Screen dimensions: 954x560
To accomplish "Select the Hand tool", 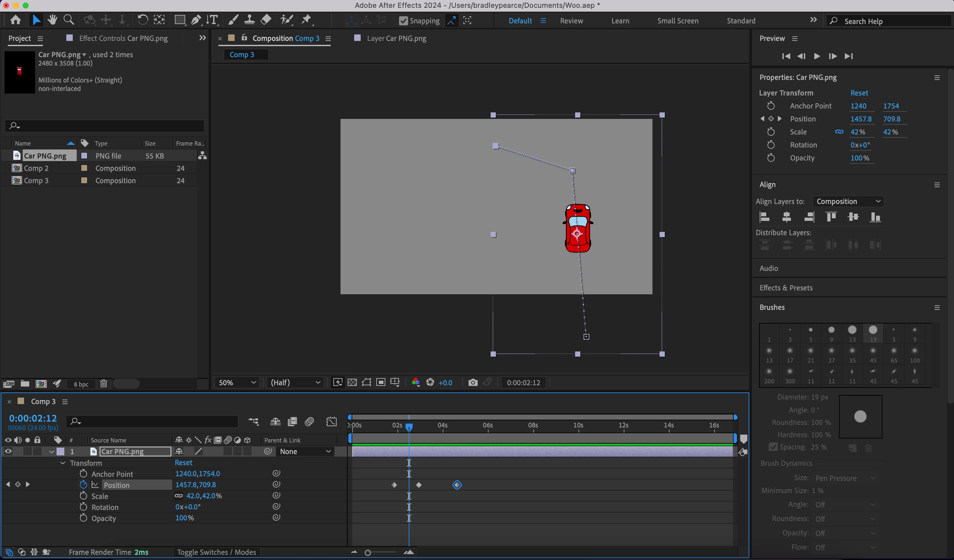I will [x=52, y=20].
